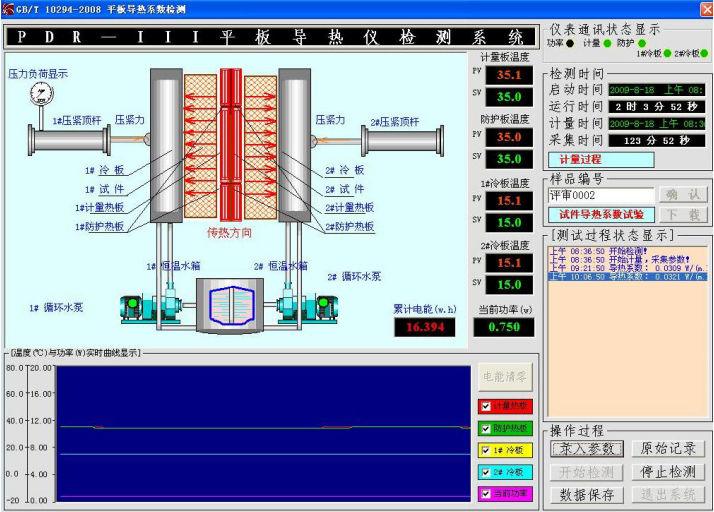Click the 当前功率 value display 0.750
The height and width of the screenshot is (512, 714).
tap(503, 327)
